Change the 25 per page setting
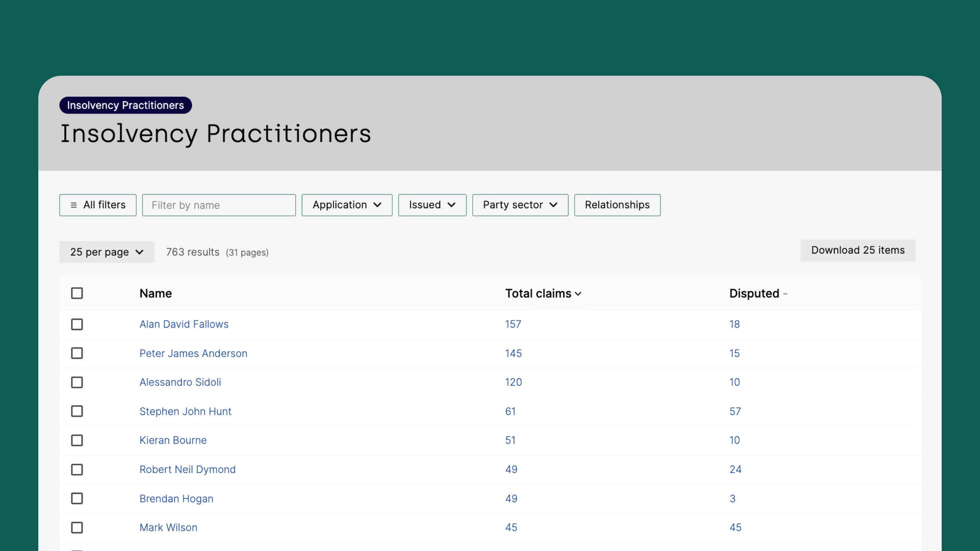This screenshot has height=551, width=980. click(107, 252)
